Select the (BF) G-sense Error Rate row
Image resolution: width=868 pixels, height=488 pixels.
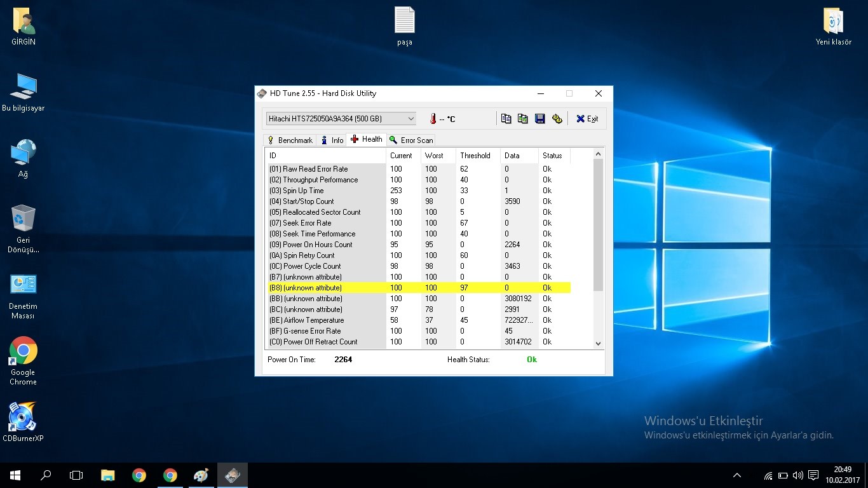click(x=418, y=331)
